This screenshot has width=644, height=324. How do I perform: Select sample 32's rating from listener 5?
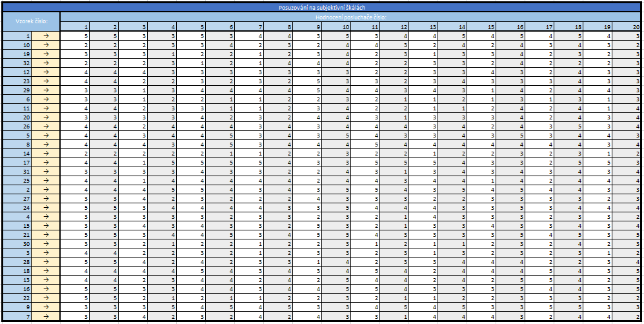tap(192, 63)
